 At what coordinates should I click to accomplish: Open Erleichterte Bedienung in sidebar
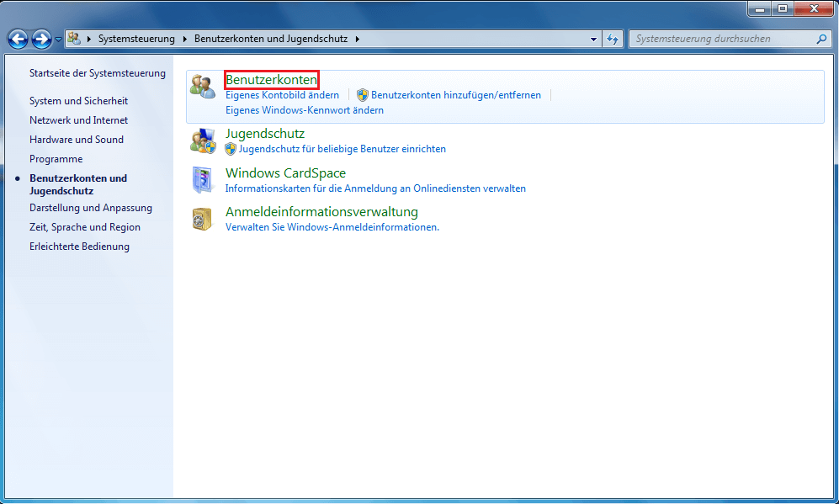(x=79, y=247)
